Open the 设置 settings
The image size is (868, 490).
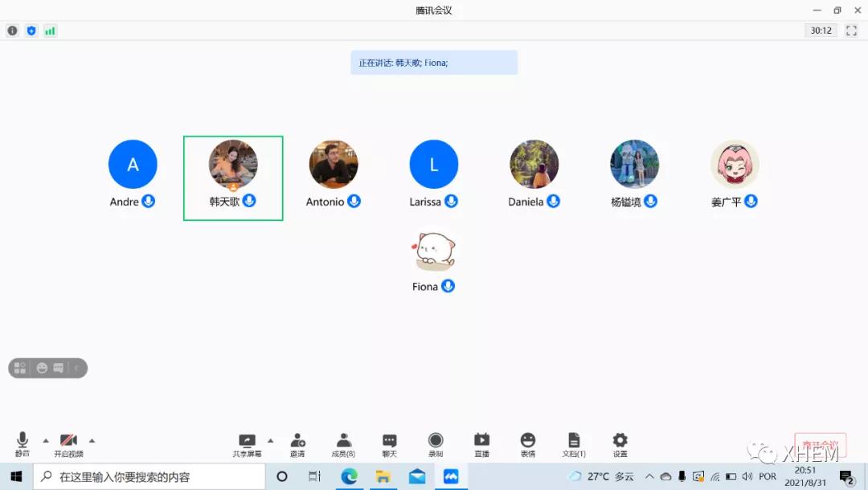[620, 444]
